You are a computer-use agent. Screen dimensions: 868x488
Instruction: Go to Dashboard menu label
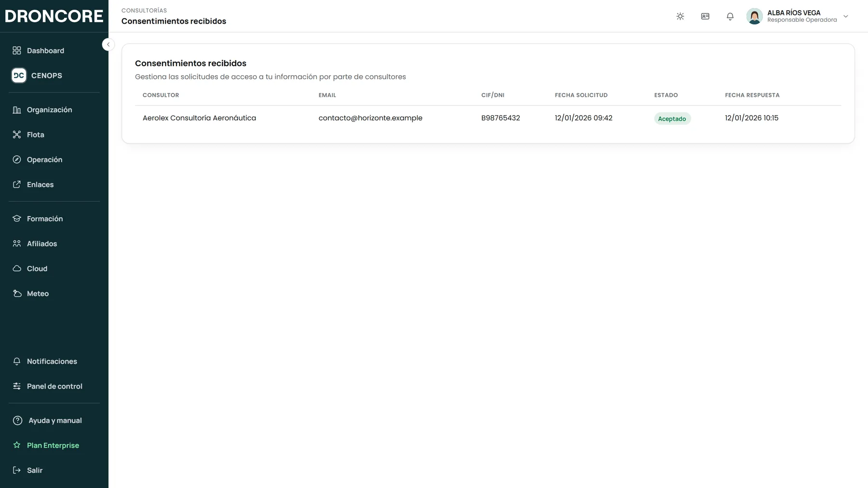[45, 51]
